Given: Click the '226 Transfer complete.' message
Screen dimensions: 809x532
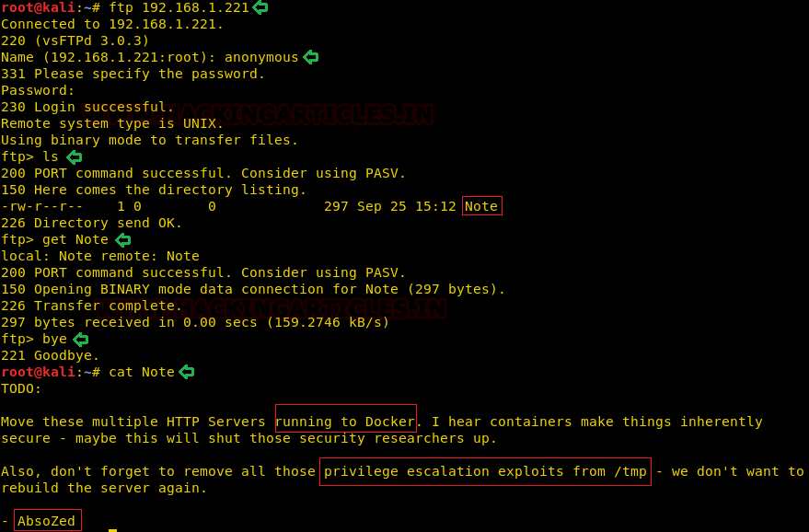Looking at the screenshot, I should tap(92, 306).
